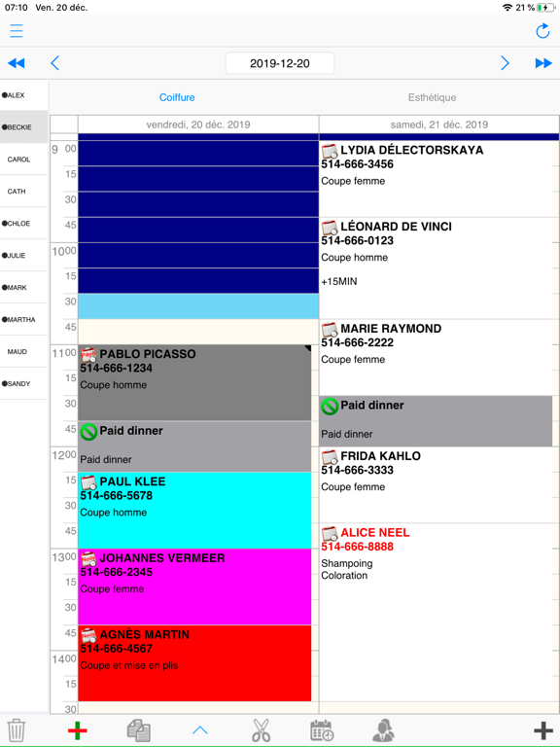Image resolution: width=560 pixels, height=747 pixels.
Task: Click the empty 10:45 slot Friday
Action: click(x=198, y=332)
